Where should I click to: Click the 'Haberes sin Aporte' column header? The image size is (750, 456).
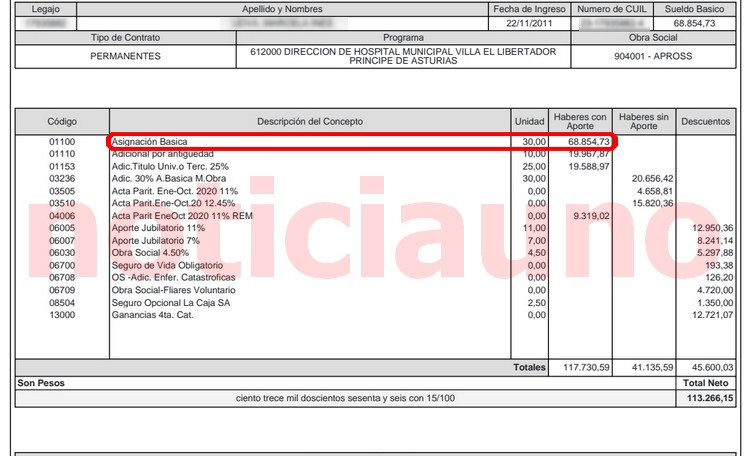click(644, 122)
